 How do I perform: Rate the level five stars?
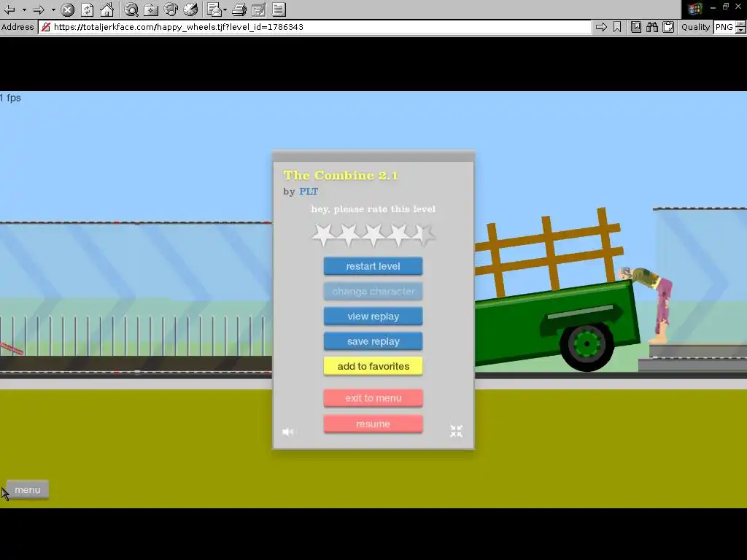(x=423, y=235)
